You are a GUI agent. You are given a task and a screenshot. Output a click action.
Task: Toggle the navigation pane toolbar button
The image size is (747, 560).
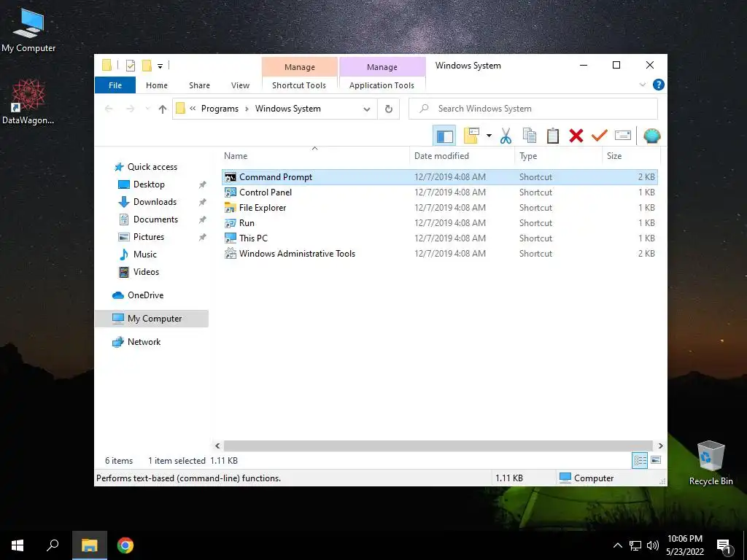tap(444, 136)
